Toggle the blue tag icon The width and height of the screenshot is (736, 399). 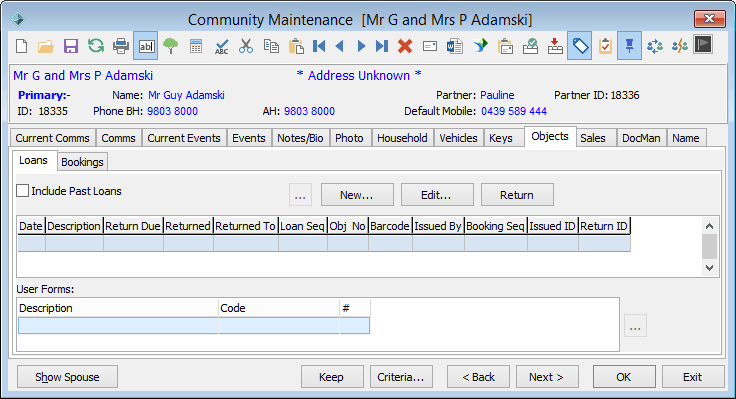[580, 46]
